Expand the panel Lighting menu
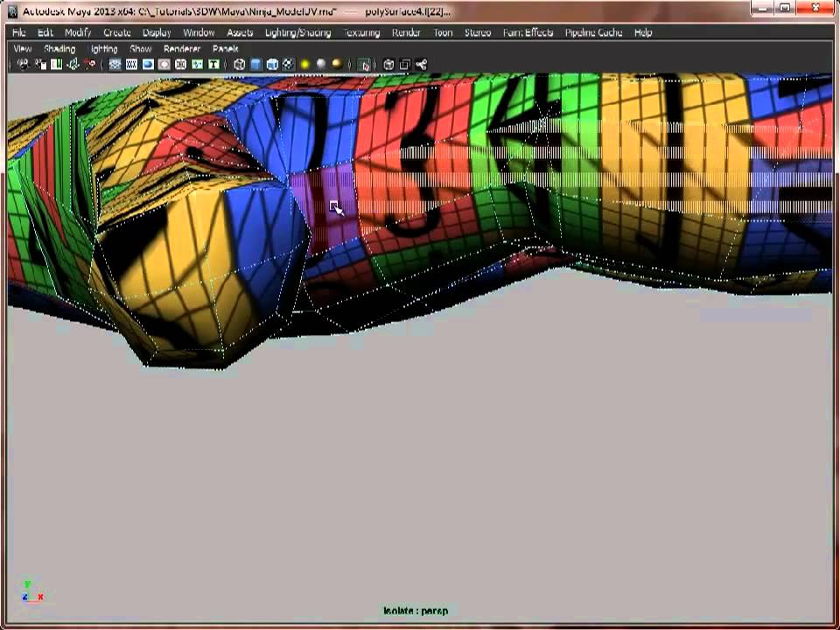Image resolution: width=840 pixels, height=630 pixels. (102, 49)
